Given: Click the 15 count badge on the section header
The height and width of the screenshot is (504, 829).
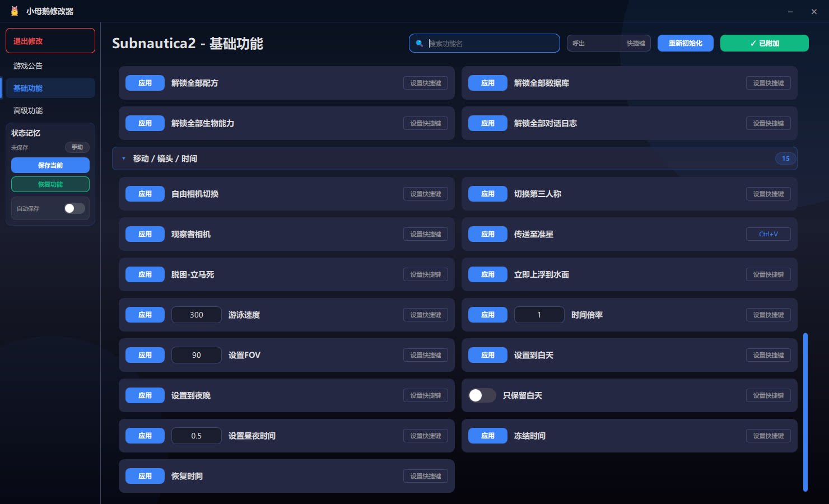Looking at the screenshot, I should [786, 158].
